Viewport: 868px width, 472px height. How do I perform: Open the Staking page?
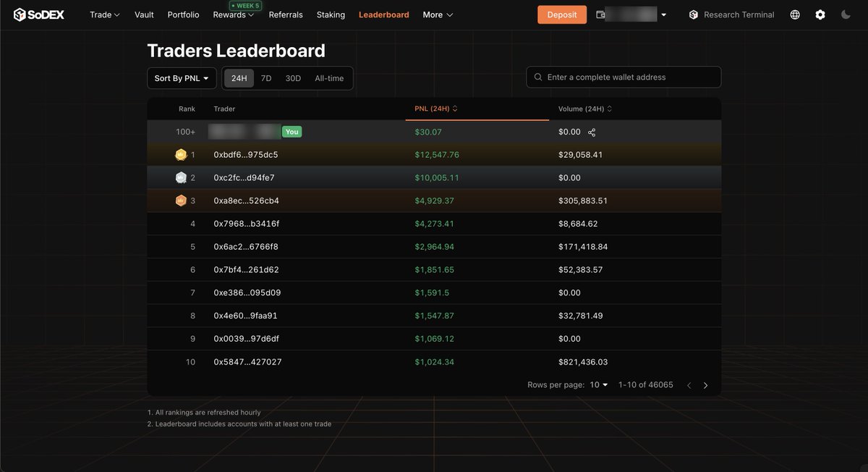pyautogui.click(x=331, y=14)
